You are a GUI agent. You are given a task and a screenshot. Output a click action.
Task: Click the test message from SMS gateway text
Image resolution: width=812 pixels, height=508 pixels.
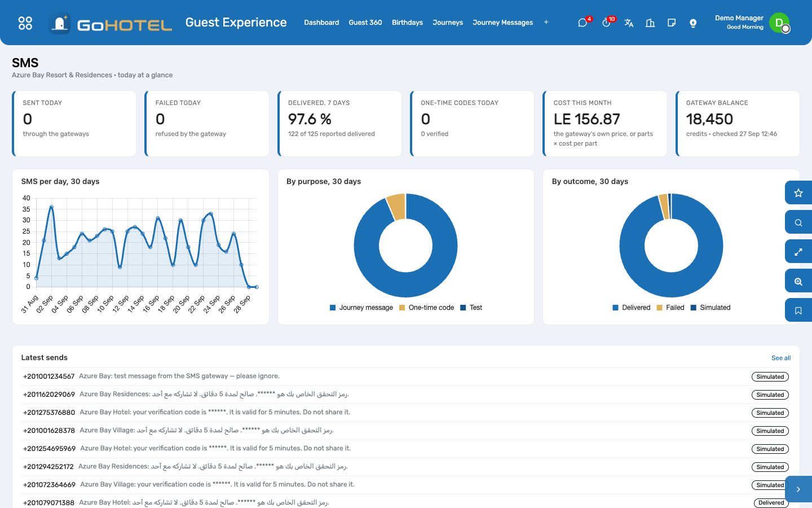tap(179, 376)
